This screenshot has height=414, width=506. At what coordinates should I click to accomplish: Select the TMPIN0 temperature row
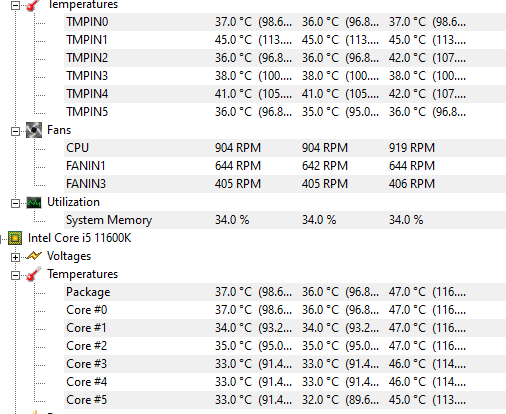285,22
